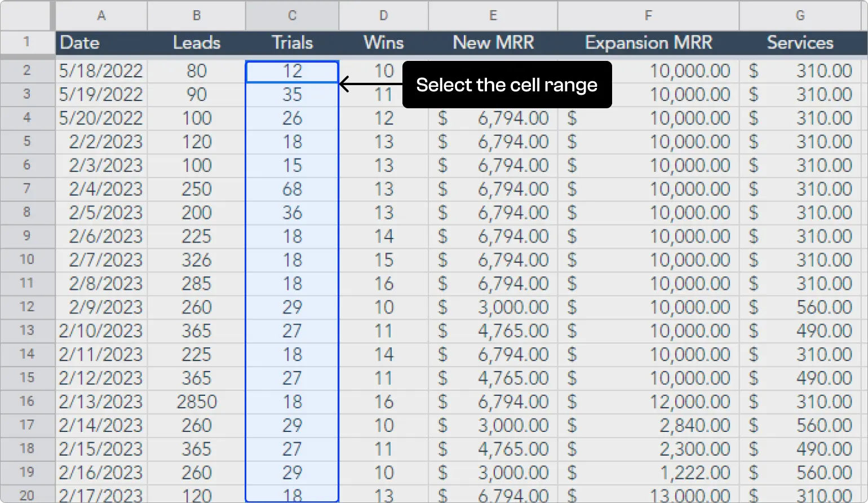This screenshot has height=503, width=868.
Task: Select column E header
Action: pyautogui.click(x=493, y=16)
